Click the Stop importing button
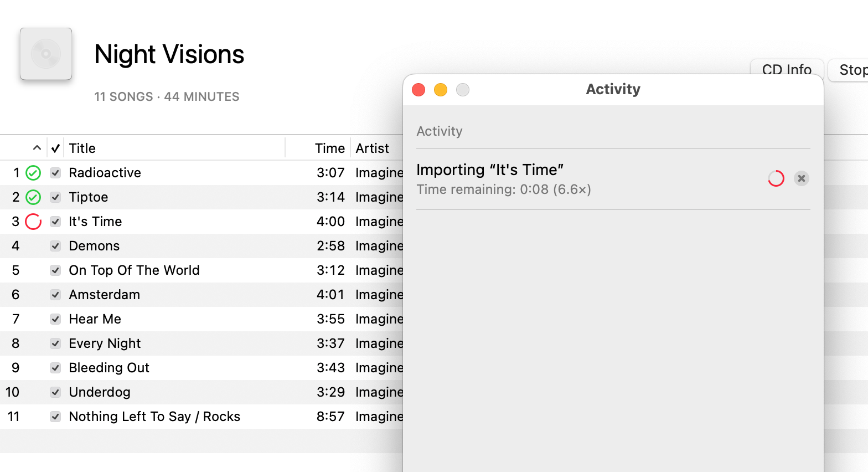 click(x=849, y=70)
